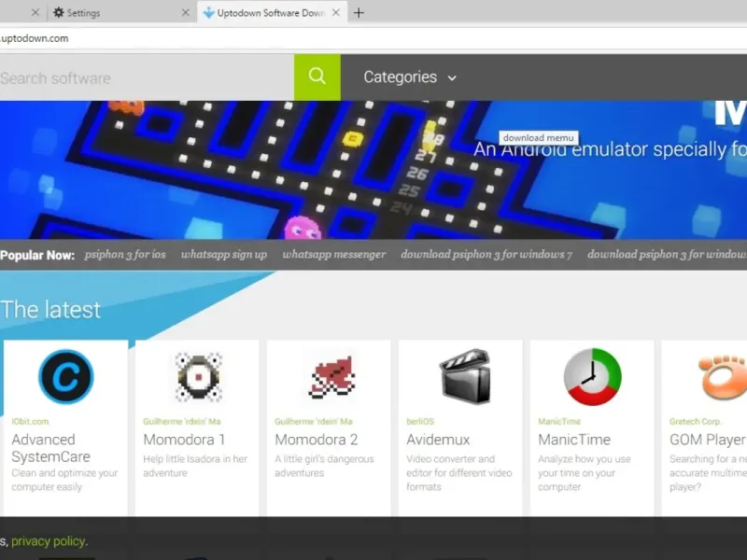Click Guilherme developer name on Momodora 2 card
The height and width of the screenshot is (560, 747).
(314, 422)
